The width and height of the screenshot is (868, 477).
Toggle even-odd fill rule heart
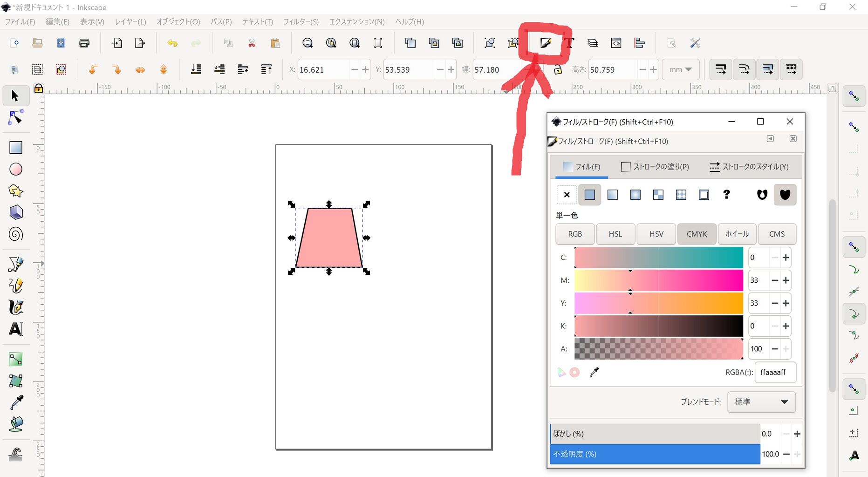[x=762, y=195]
